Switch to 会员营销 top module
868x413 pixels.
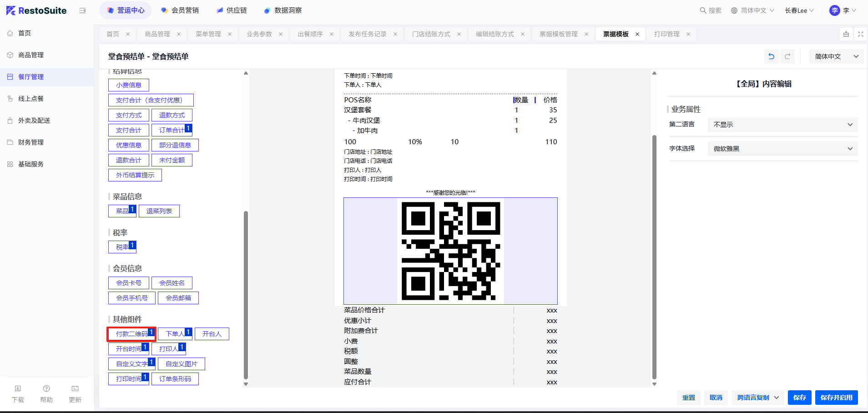tap(180, 10)
